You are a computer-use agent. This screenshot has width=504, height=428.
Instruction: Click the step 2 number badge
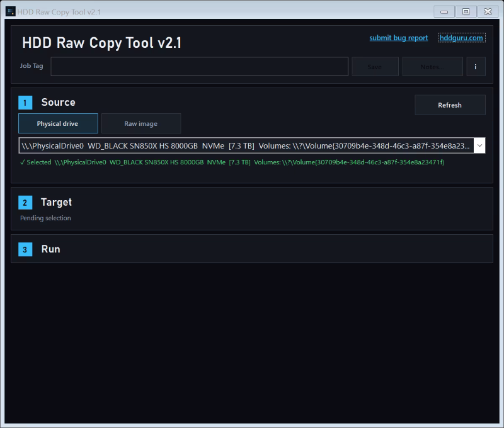25,203
